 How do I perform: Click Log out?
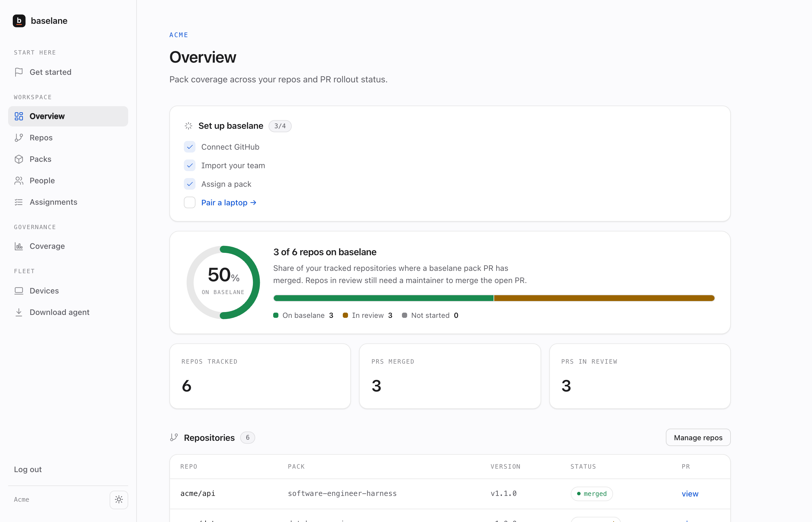(x=28, y=470)
